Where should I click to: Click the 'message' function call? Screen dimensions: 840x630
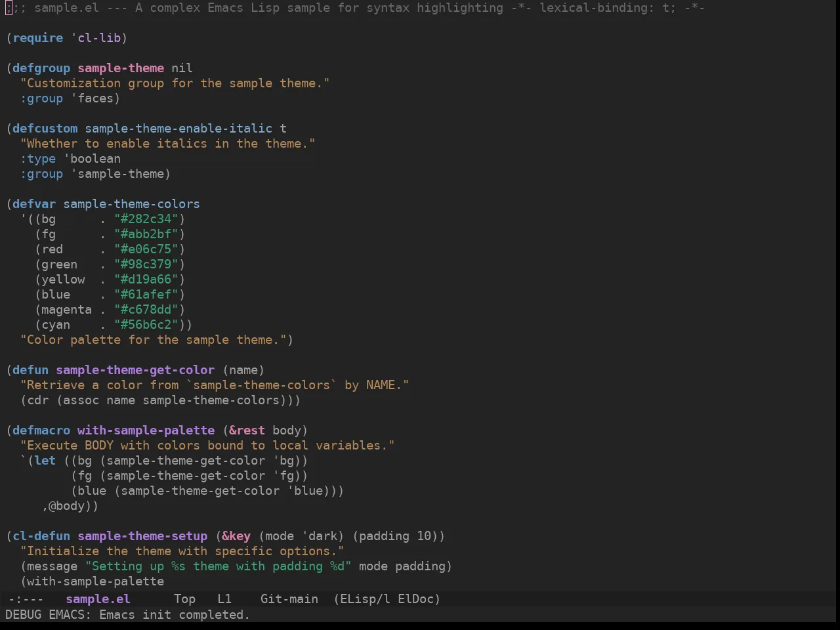click(52, 566)
